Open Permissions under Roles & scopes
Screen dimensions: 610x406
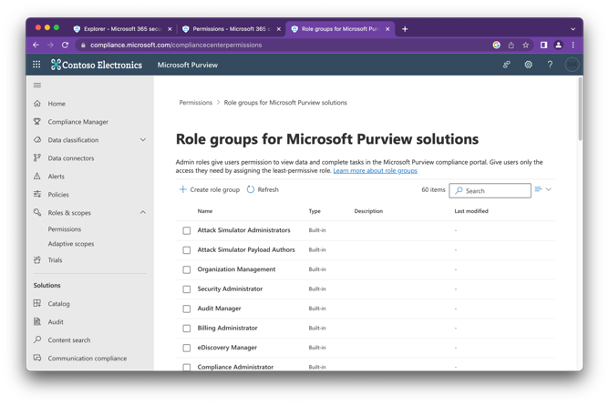click(x=65, y=229)
